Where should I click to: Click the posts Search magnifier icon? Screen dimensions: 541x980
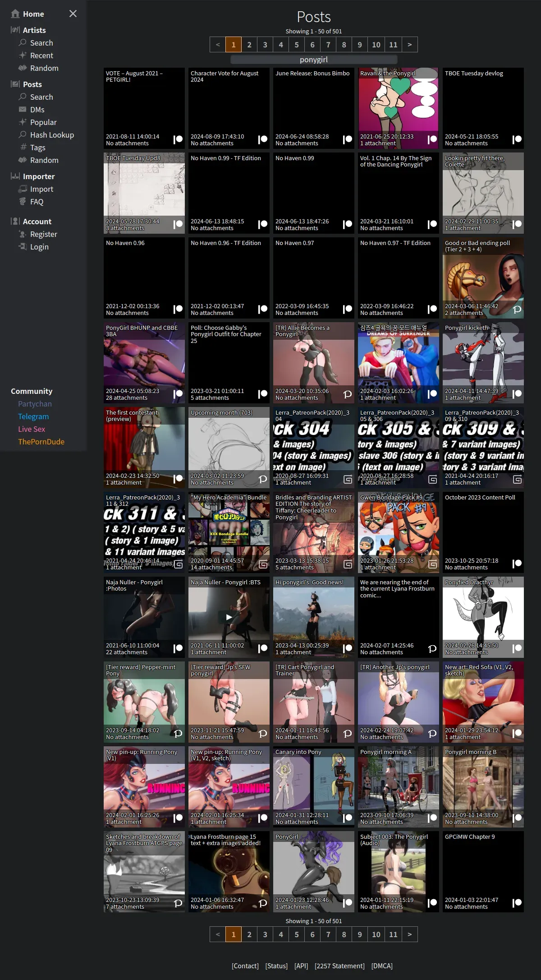(23, 97)
